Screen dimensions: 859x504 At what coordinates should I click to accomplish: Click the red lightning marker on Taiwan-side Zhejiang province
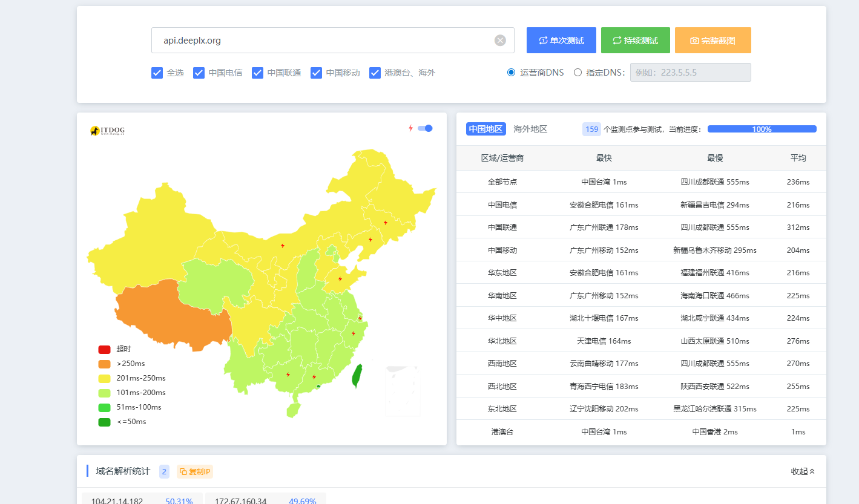(x=354, y=333)
